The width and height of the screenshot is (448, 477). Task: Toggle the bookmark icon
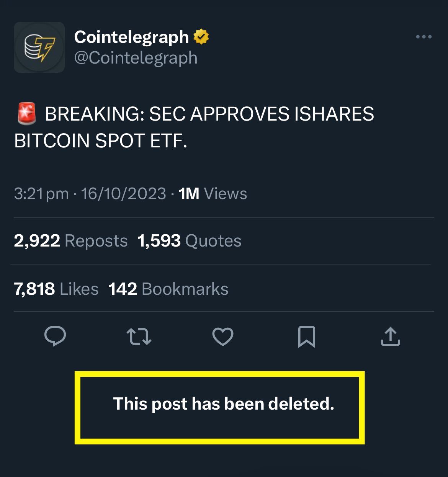[306, 337]
